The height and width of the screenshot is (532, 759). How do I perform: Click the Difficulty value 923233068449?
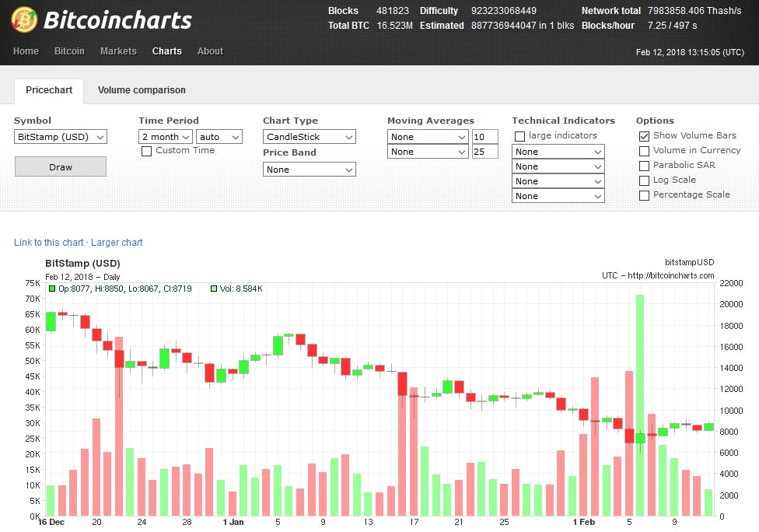click(x=503, y=11)
